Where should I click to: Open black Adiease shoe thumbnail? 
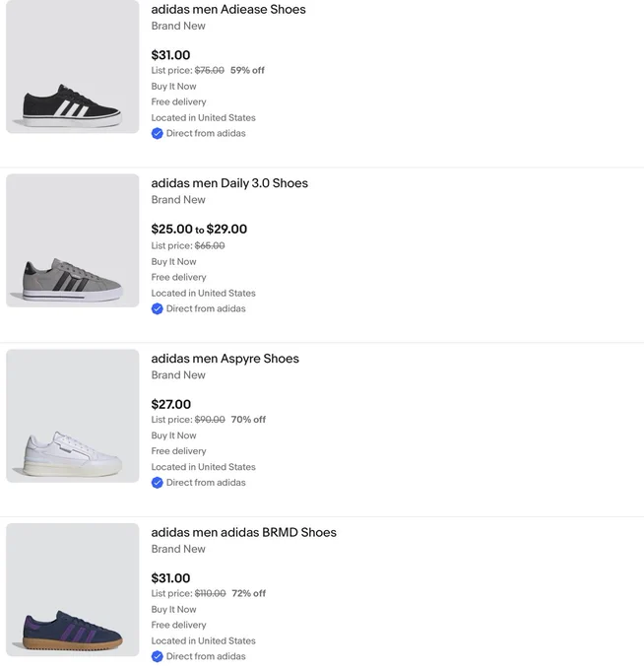click(x=73, y=67)
